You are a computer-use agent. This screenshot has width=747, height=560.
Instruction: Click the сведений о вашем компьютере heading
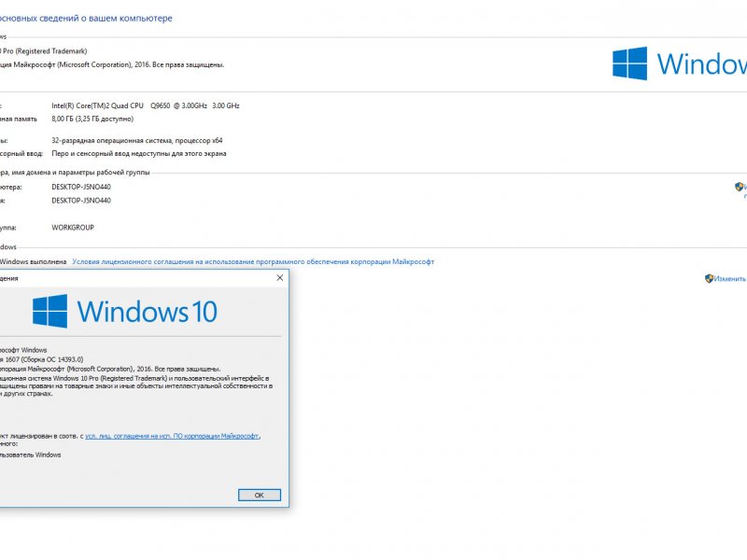86,18
